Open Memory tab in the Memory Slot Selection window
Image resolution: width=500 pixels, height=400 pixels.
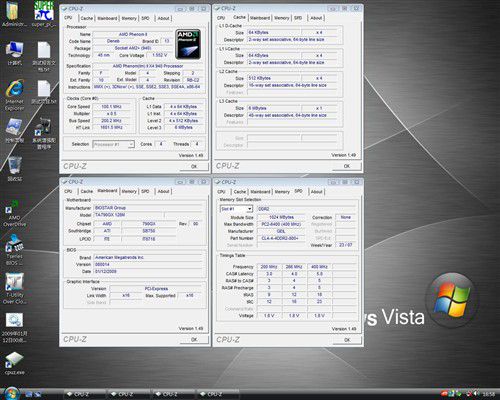pos(282,192)
